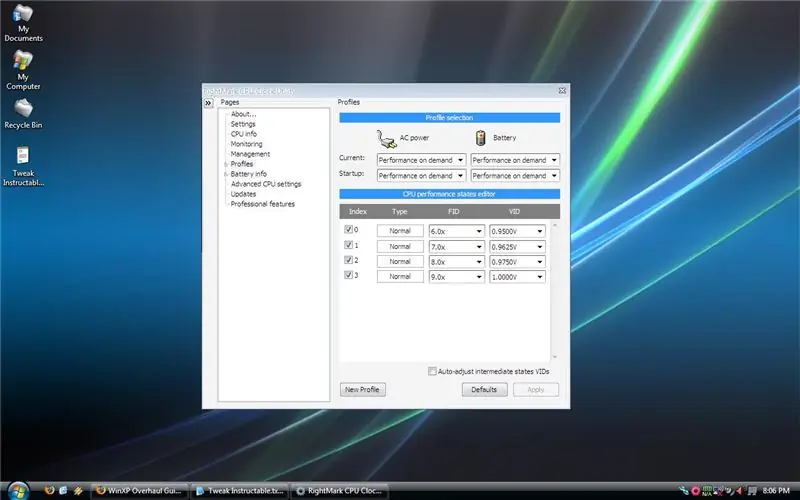Expand the Profiles tree node

coord(226,164)
